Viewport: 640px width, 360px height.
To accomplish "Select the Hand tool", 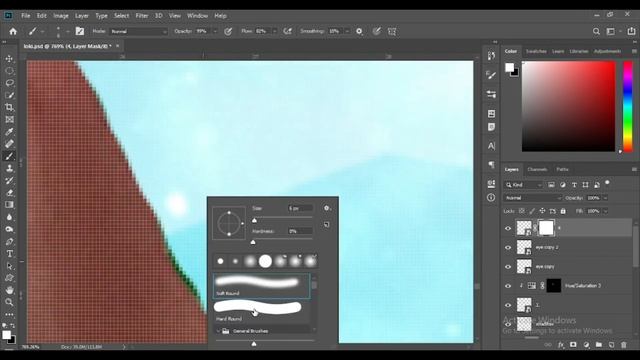I will tap(9, 290).
